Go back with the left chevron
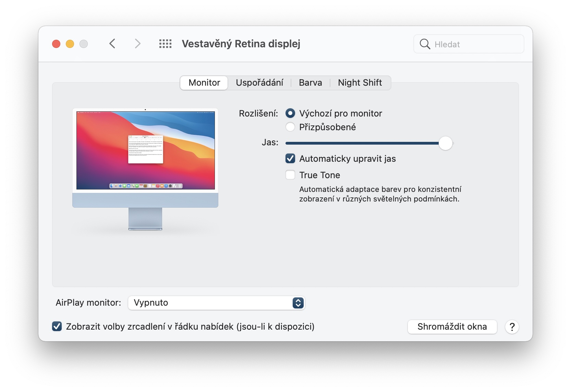571x392 pixels. [112, 44]
